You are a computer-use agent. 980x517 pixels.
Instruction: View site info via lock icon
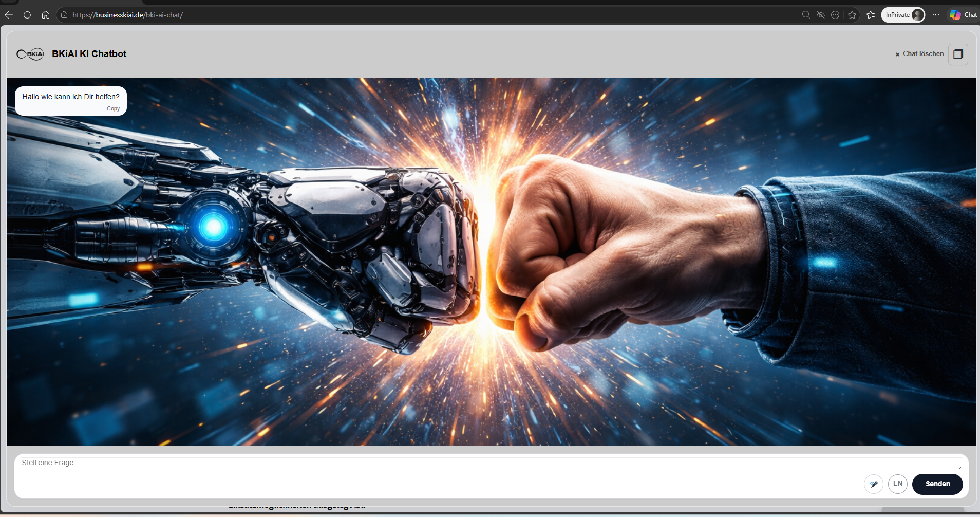[x=64, y=15]
